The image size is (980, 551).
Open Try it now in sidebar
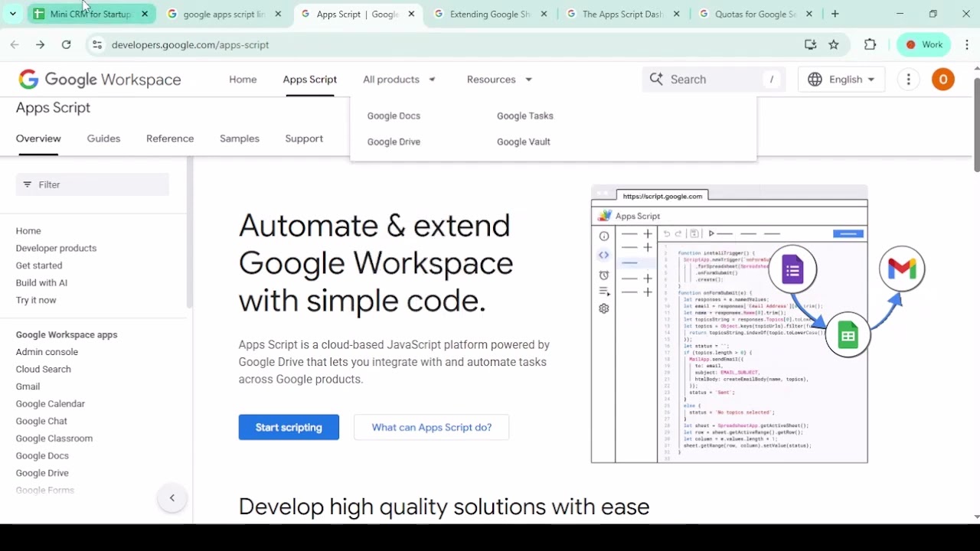36,300
